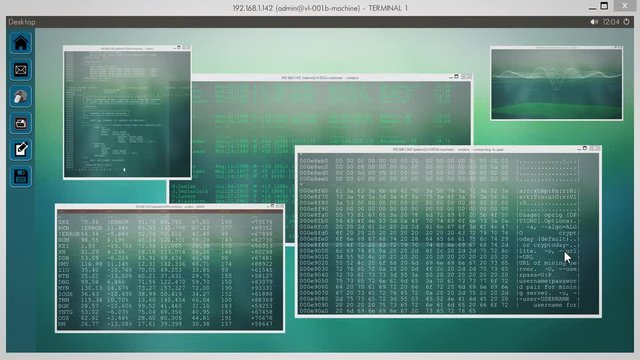Maximize the main TERMINAL 1 window
Image resolution: width=640 pixels, height=360 pixels.
[x=604, y=6]
